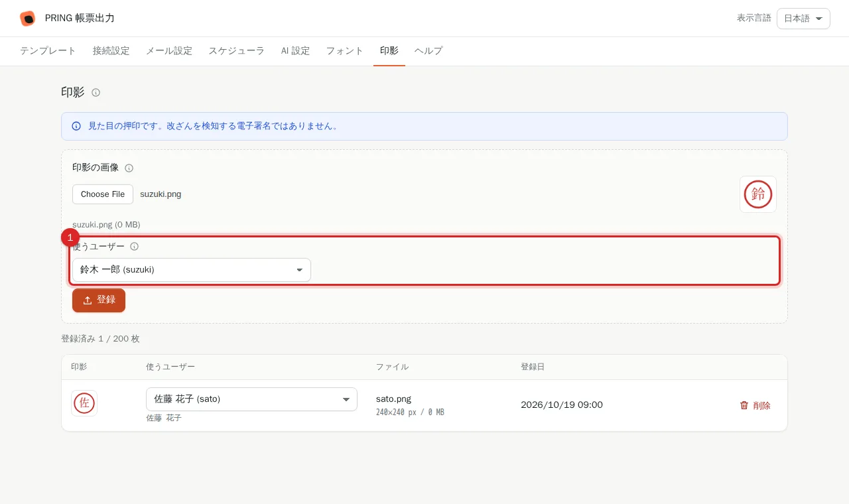
Task: Click the info icon beside 印影 heading
Action: pos(96,93)
